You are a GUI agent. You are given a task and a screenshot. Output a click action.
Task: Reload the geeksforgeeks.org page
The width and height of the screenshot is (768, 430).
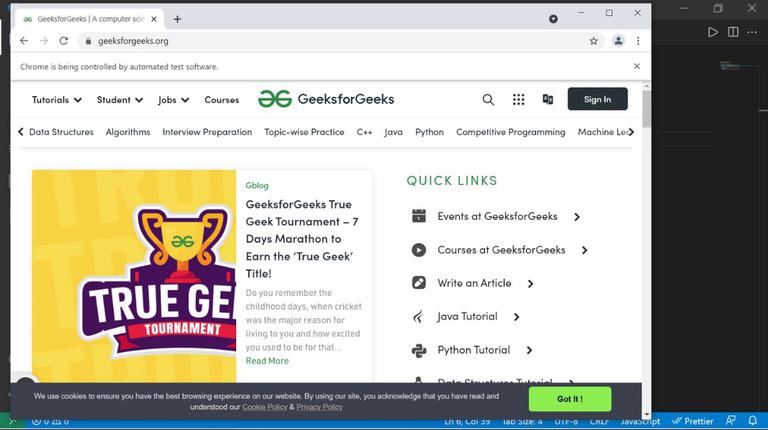tap(64, 41)
